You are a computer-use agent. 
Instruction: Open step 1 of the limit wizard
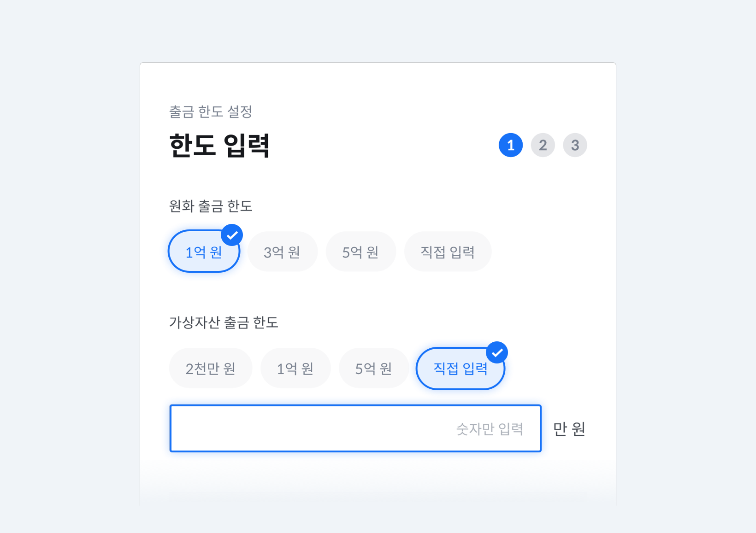click(x=510, y=145)
